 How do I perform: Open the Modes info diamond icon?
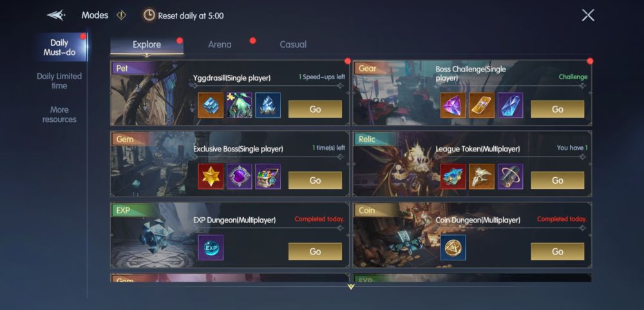tap(121, 15)
